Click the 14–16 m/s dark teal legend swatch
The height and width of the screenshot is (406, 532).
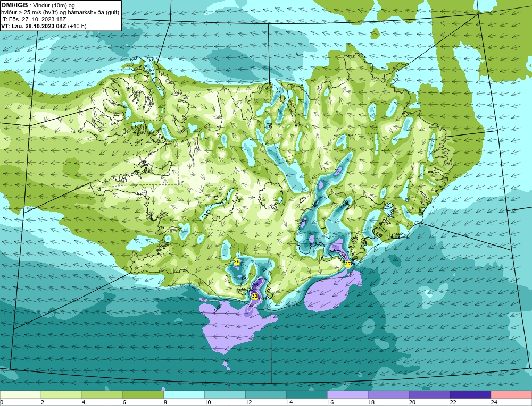pos(307,395)
